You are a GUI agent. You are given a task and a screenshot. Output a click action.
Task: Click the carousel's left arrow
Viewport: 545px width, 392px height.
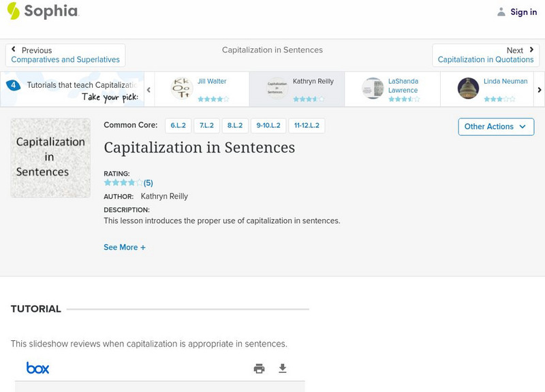[149, 88]
